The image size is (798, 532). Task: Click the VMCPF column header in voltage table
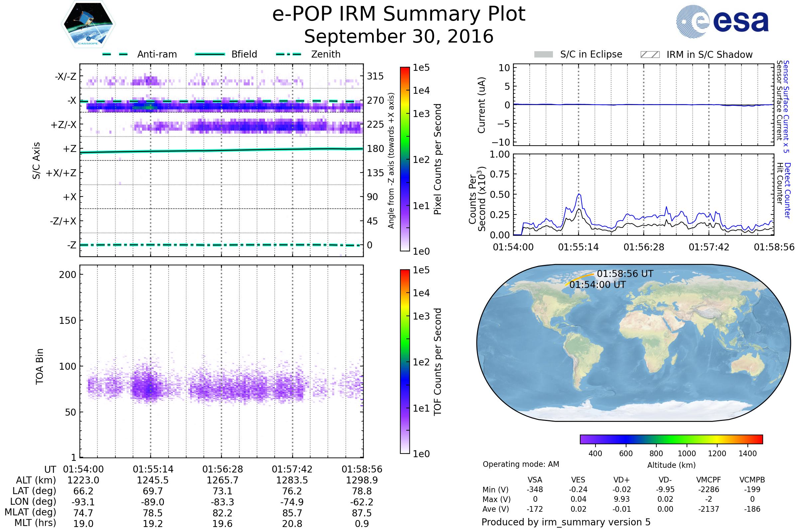pos(709,480)
